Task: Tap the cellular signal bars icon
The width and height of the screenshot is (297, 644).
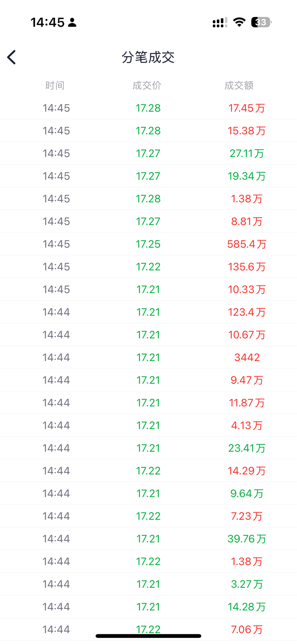Action: pyautogui.click(x=220, y=22)
